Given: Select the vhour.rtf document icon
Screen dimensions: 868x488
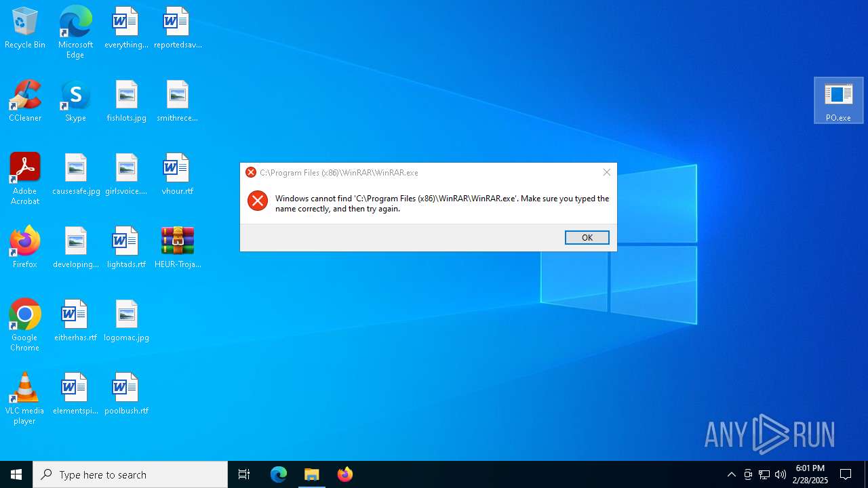Looking at the screenshot, I should pyautogui.click(x=178, y=175).
